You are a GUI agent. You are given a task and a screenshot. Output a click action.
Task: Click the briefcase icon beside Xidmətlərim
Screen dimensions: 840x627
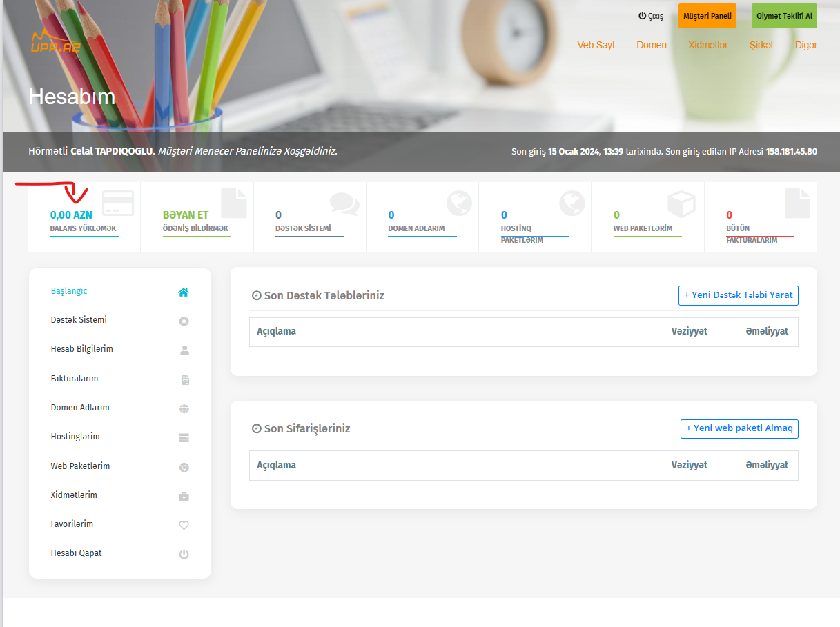click(x=184, y=496)
